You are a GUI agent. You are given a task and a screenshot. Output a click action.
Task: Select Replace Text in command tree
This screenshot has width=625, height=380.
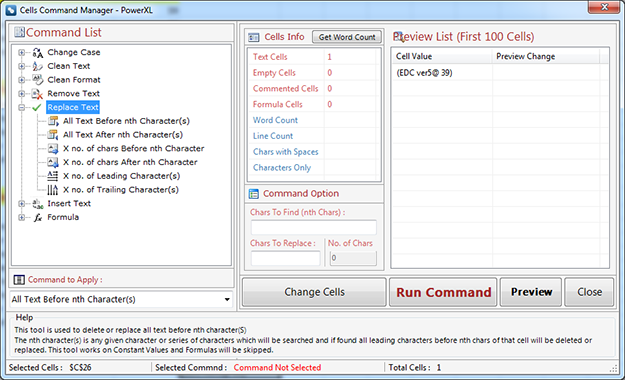[x=73, y=107]
